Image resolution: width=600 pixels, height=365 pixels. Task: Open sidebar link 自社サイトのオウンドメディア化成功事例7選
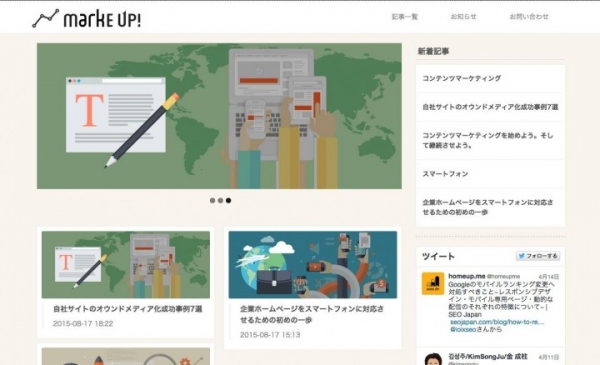[490, 107]
